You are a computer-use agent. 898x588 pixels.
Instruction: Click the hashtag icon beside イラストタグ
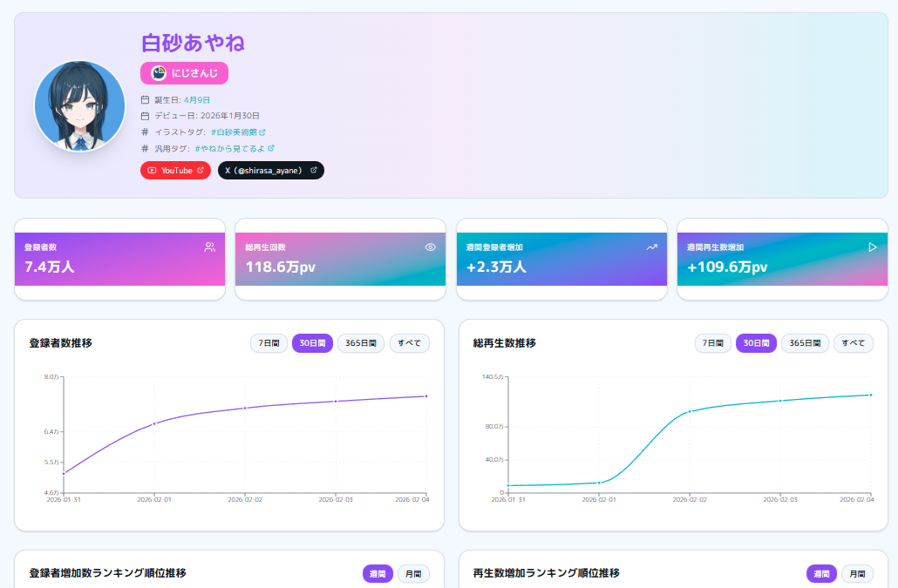pyautogui.click(x=144, y=130)
